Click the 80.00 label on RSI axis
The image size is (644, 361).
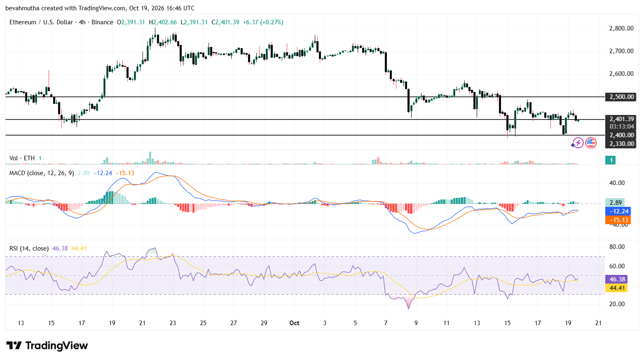coord(617,247)
